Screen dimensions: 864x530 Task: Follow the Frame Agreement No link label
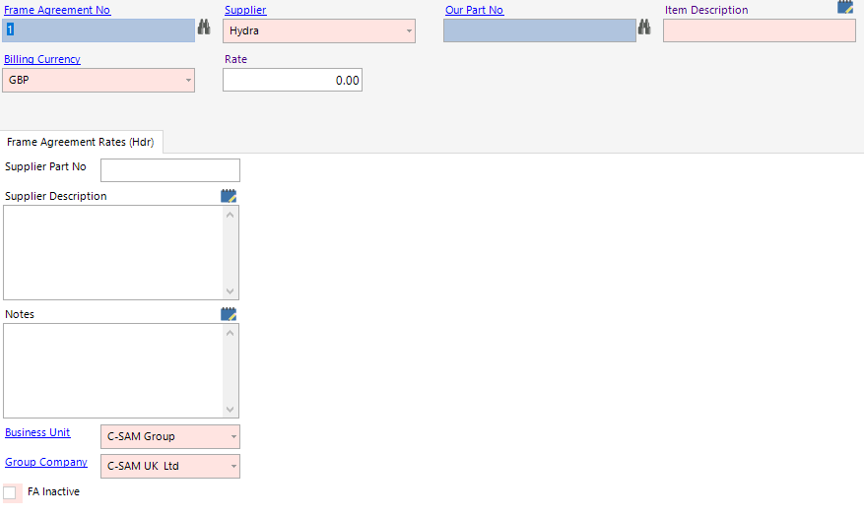click(58, 10)
